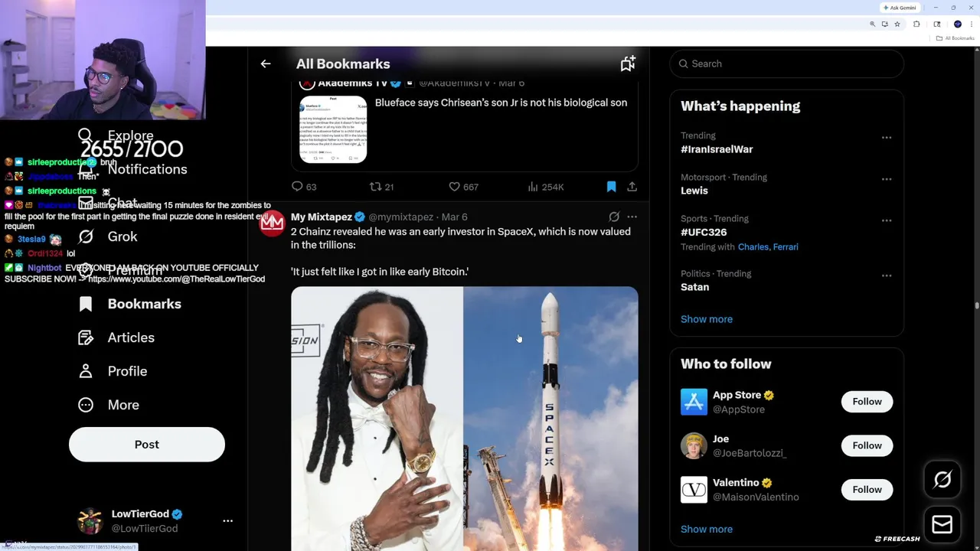The width and height of the screenshot is (980, 551).
Task: Open more options on My Mixtapez post
Action: pos(632,217)
